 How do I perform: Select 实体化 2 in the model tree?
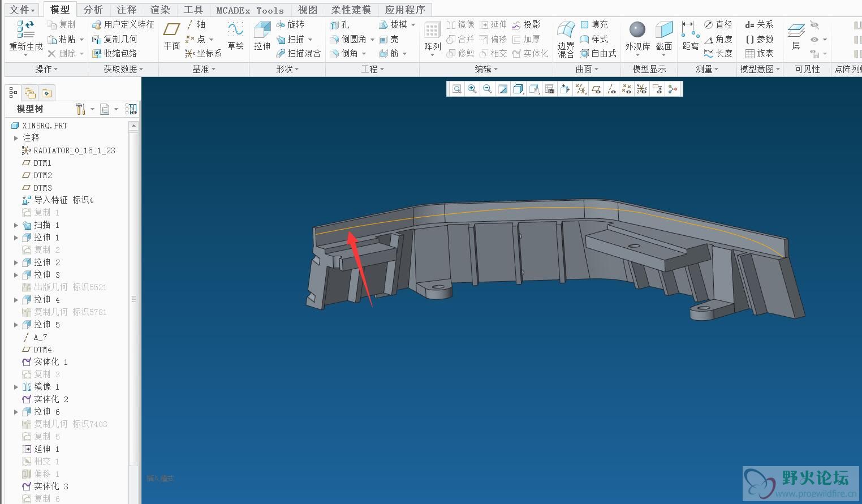pos(45,399)
